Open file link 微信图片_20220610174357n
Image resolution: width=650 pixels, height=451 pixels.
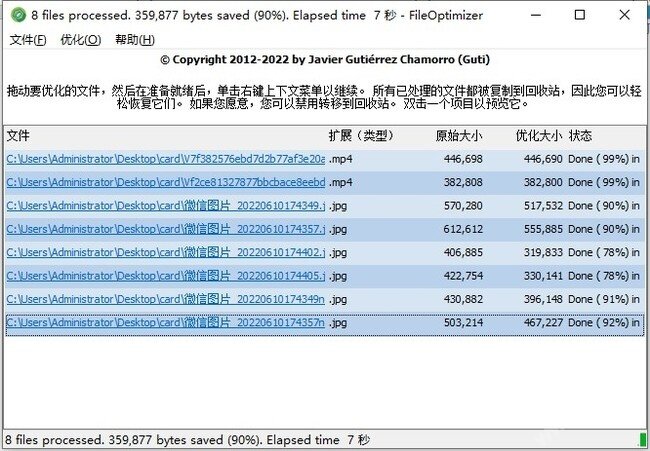tap(166, 322)
